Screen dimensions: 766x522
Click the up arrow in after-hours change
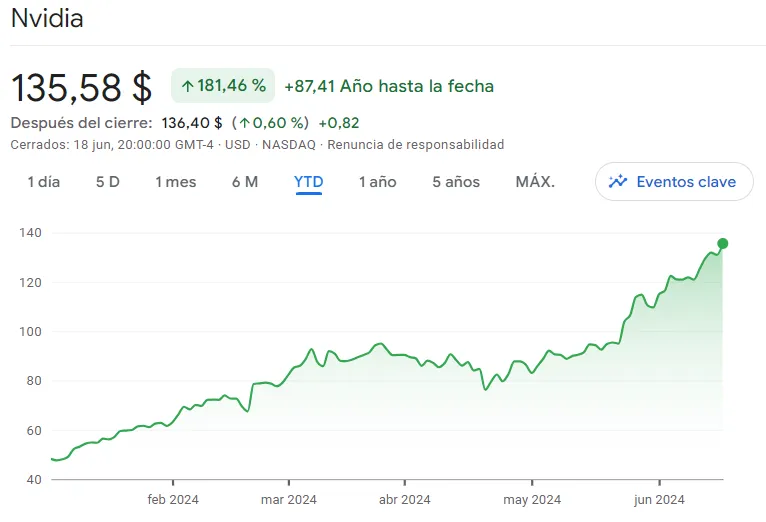[x=244, y=124]
